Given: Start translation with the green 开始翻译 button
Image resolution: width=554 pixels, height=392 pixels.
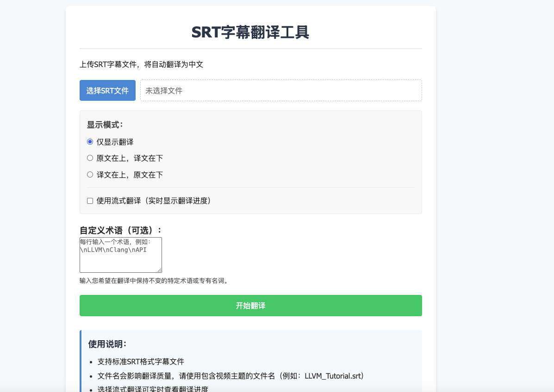Looking at the screenshot, I should (x=250, y=306).
